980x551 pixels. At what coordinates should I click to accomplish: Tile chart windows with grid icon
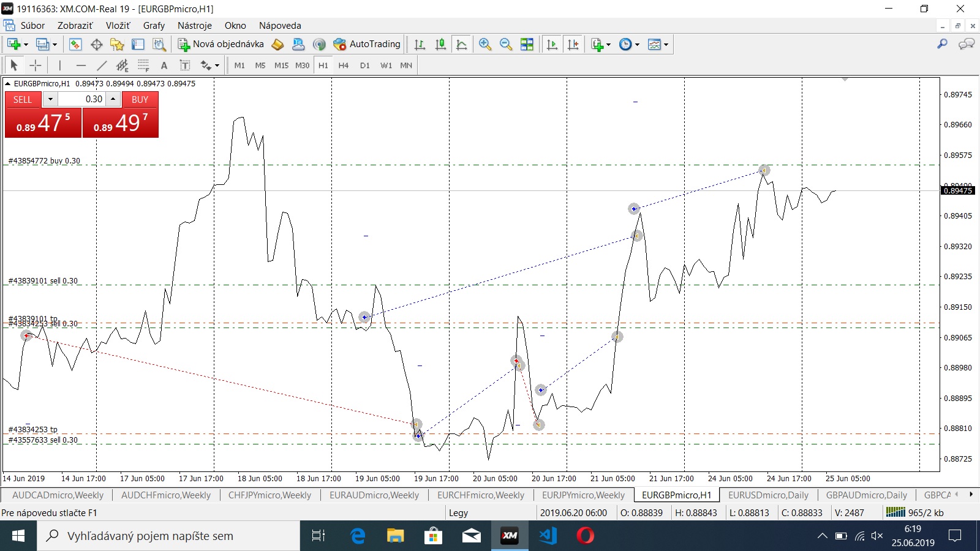click(x=527, y=44)
